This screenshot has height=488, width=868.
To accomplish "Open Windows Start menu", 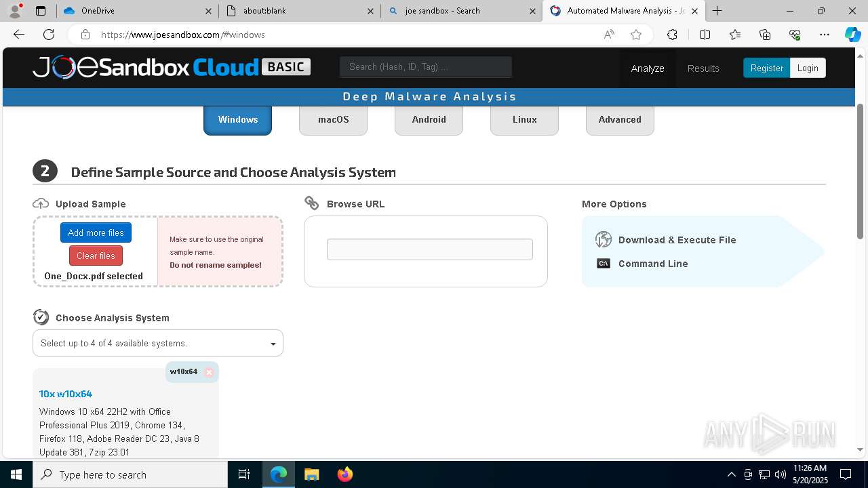I will tap(16, 474).
